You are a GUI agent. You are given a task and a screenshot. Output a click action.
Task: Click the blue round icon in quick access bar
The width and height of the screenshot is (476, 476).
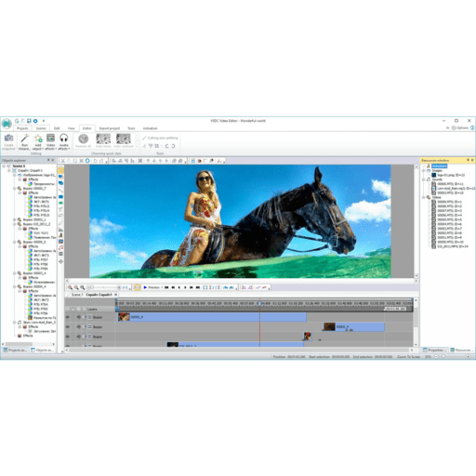35,121
